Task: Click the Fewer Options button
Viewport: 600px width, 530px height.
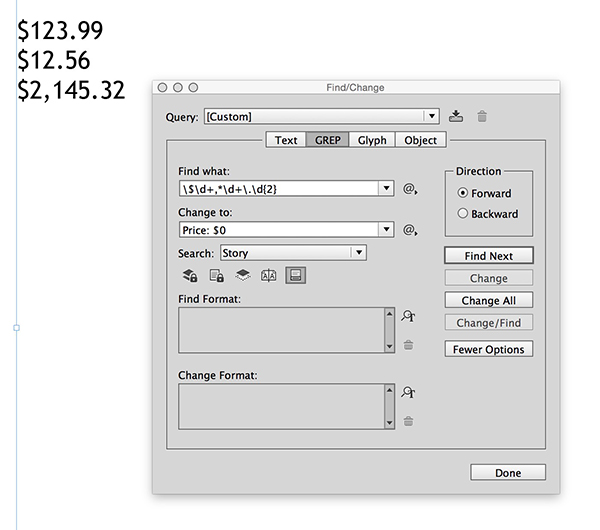Action: click(x=489, y=349)
